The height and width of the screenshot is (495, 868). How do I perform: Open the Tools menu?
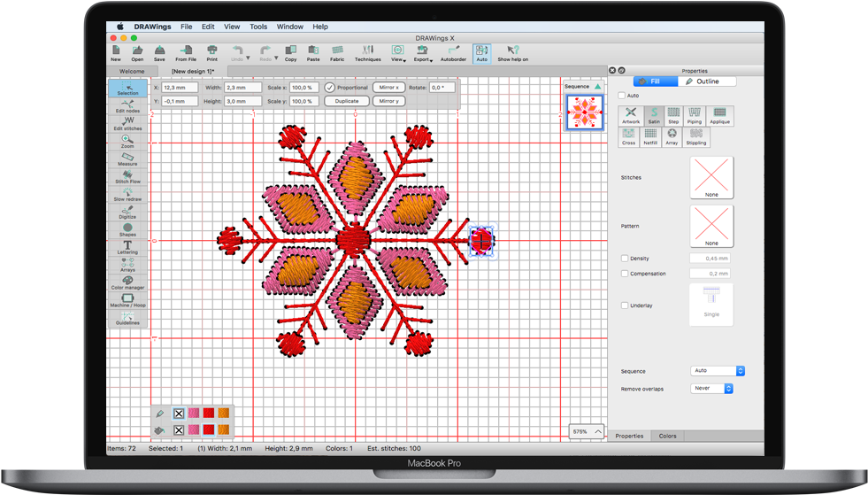point(258,27)
